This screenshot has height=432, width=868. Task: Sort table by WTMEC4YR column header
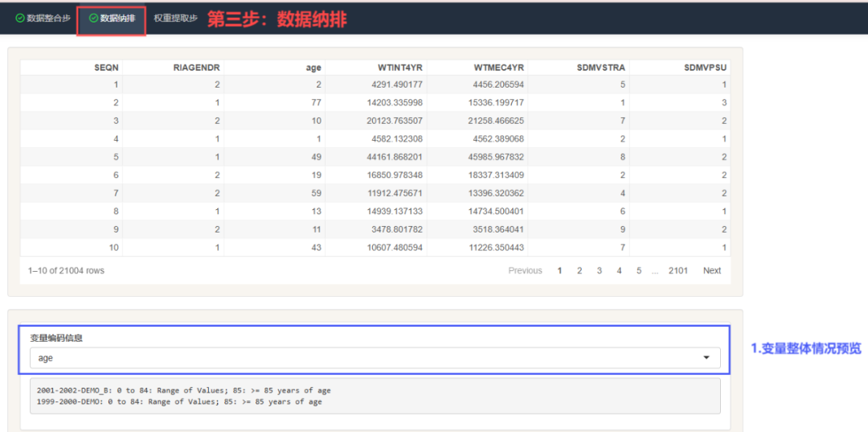coord(499,68)
